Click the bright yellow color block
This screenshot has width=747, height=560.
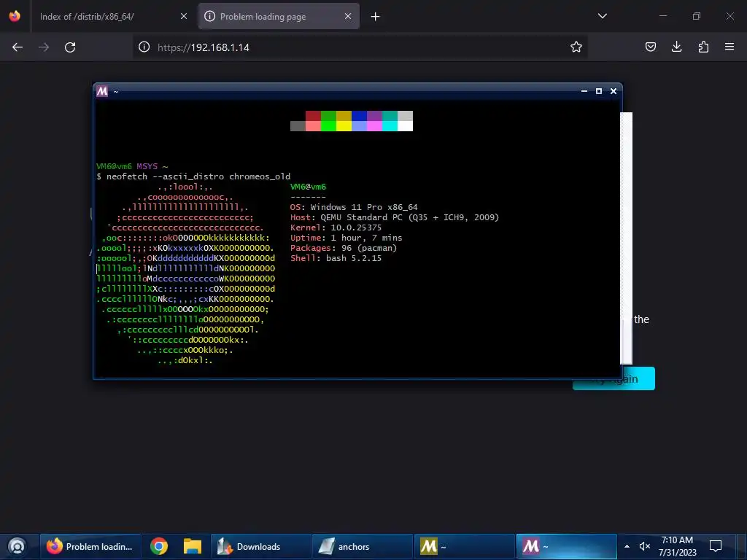(344, 125)
